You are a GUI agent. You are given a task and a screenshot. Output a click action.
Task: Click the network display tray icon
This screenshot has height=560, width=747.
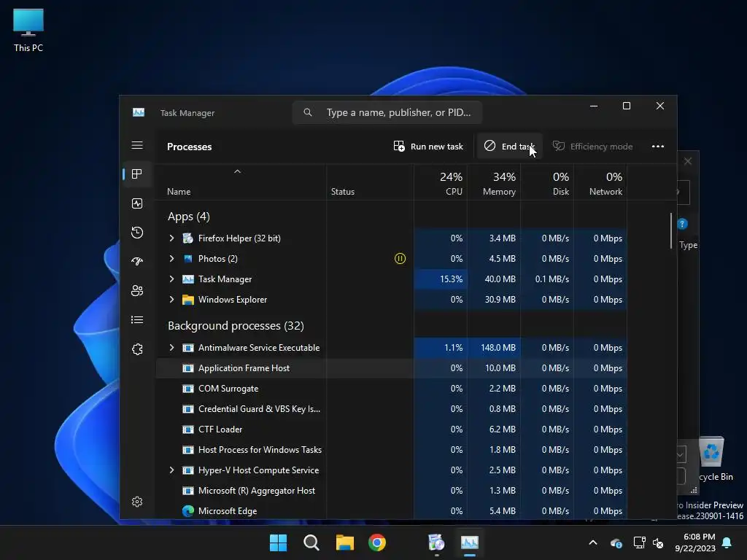pyautogui.click(x=639, y=542)
